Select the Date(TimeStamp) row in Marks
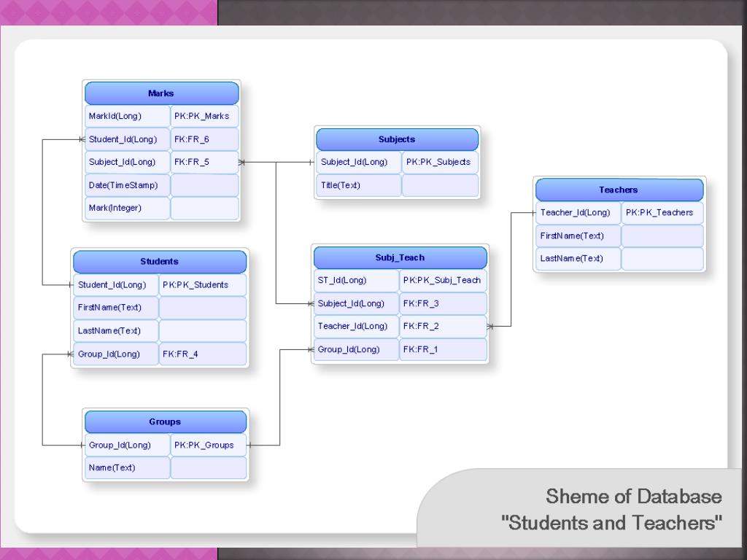Image resolution: width=747 pixels, height=560 pixels. (127, 185)
